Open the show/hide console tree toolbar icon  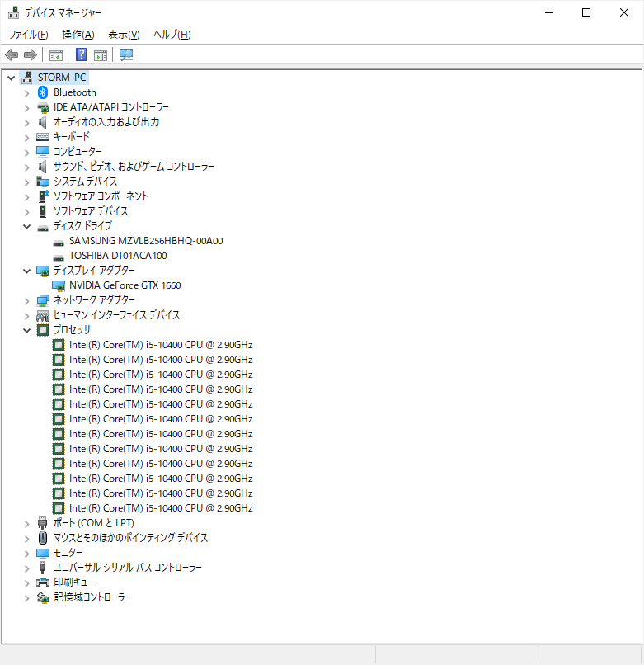coord(55,55)
